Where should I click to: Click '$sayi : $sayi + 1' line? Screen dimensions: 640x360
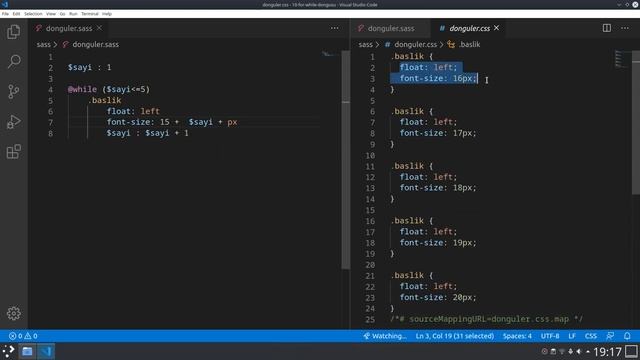(x=147, y=133)
